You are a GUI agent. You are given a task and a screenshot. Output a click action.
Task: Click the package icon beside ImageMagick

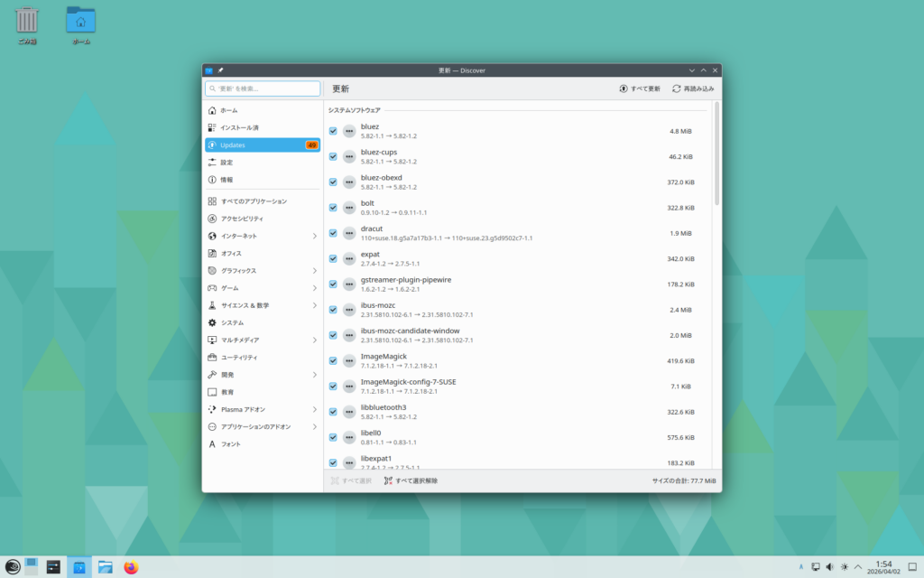pos(349,360)
